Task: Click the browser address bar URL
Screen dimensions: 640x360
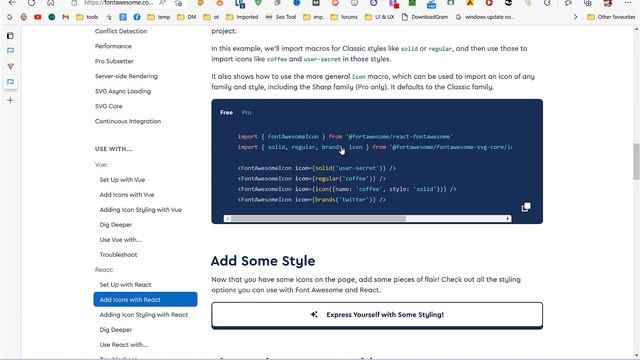Action: 118,3
